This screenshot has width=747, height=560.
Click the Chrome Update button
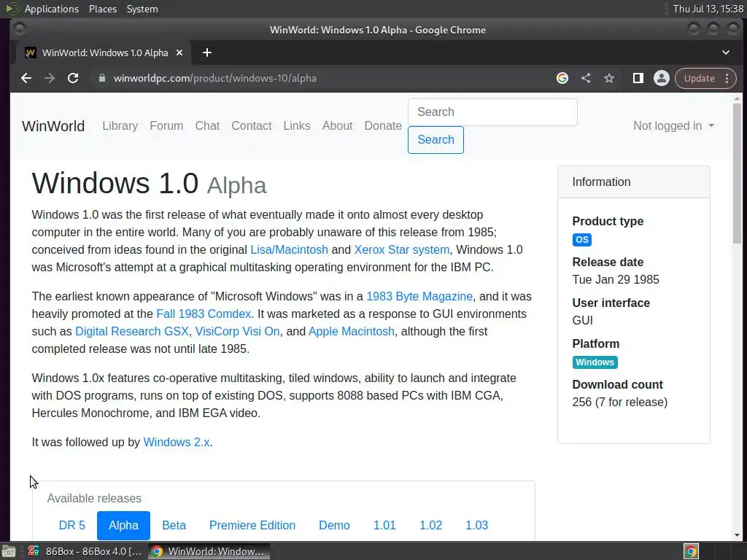coord(699,78)
